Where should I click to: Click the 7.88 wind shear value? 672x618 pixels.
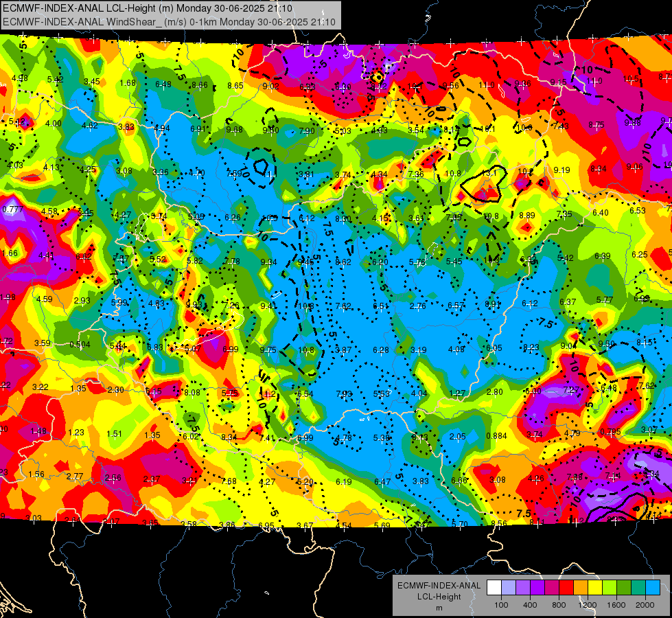(x=575, y=477)
